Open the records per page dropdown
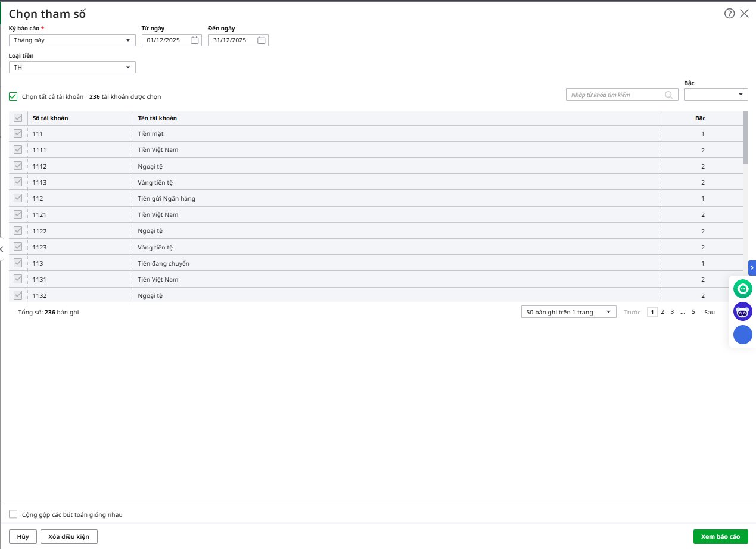 tap(568, 312)
